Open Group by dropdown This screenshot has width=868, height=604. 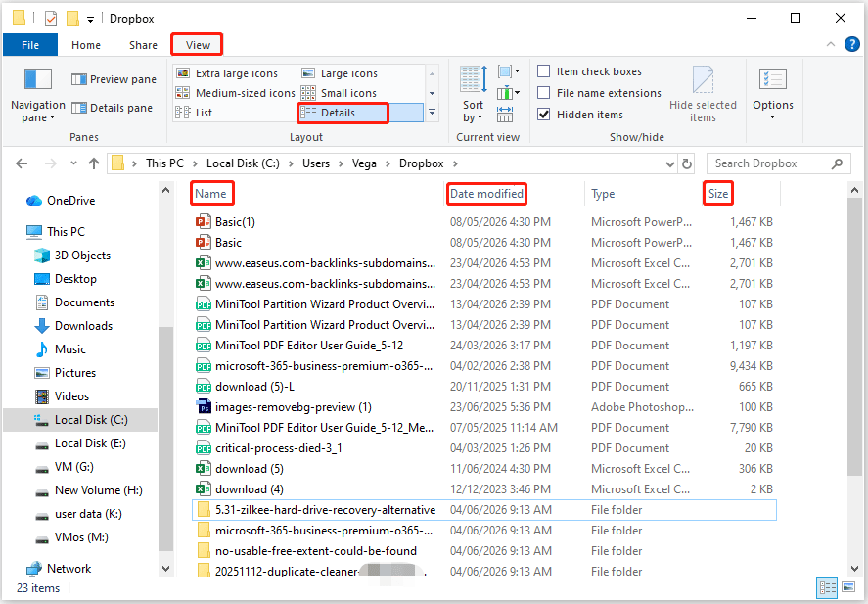click(508, 71)
